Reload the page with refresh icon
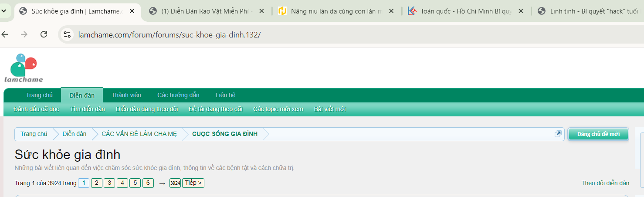Image resolution: width=644 pixels, height=197 pixels. click(x=44, y=34)
